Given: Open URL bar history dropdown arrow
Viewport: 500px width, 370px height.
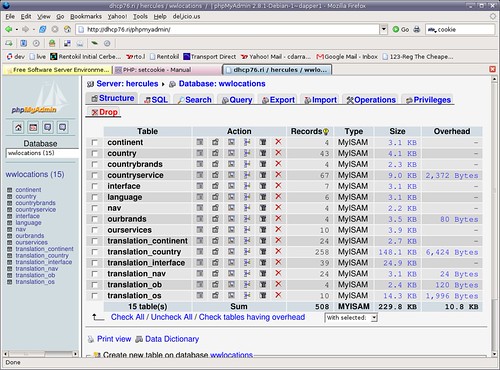Looking at the screenshot, I should (384, 29).
